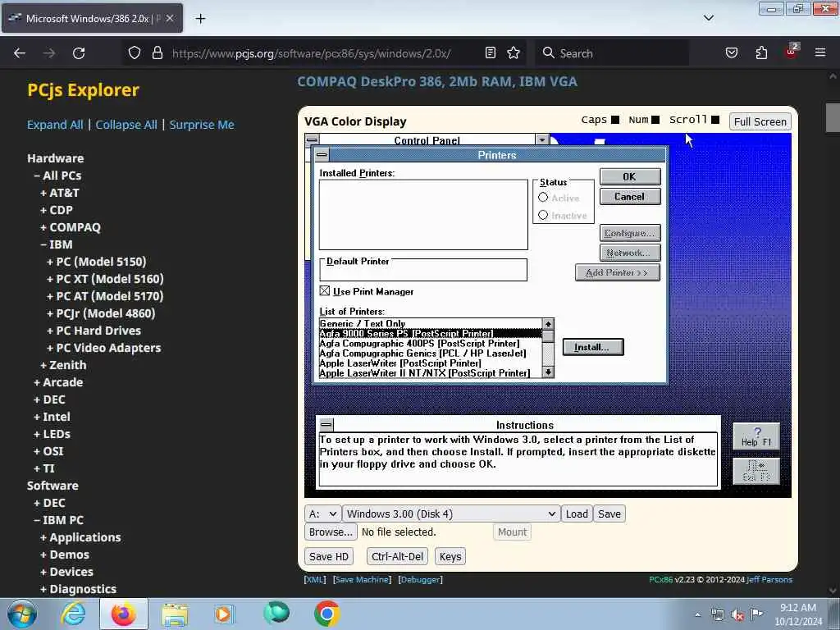Click the Save disk button
The width and height of the screenshot is (840, 630).
coord(609,514)
